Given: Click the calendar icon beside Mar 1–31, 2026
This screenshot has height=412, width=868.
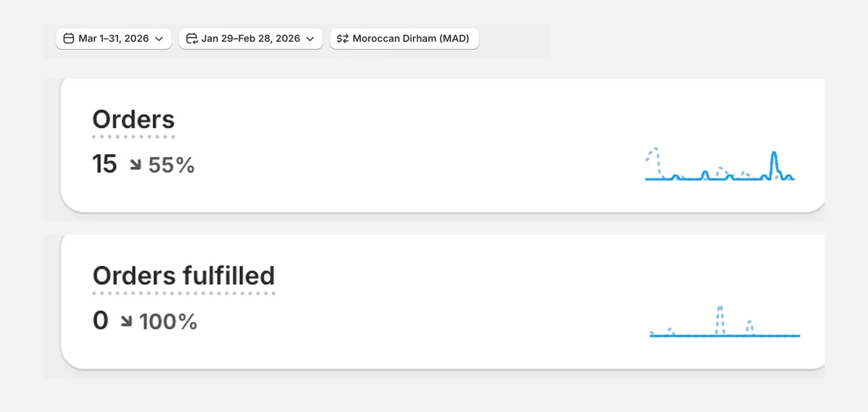Looking at the screenshot, I should click(x=69, y=38).
